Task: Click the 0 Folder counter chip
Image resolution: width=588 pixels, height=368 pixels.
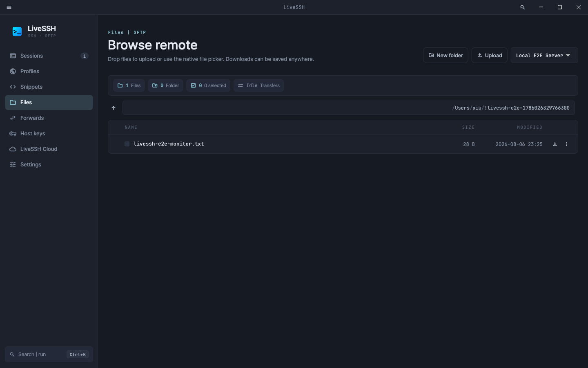Action: [x=165, y=85]
